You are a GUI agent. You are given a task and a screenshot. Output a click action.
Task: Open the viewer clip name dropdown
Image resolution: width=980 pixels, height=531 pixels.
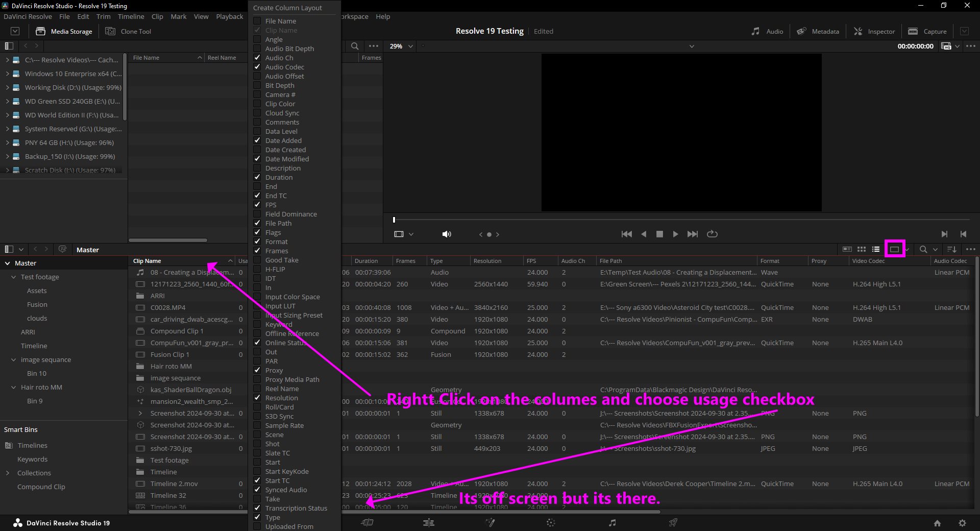coord(692,46)
